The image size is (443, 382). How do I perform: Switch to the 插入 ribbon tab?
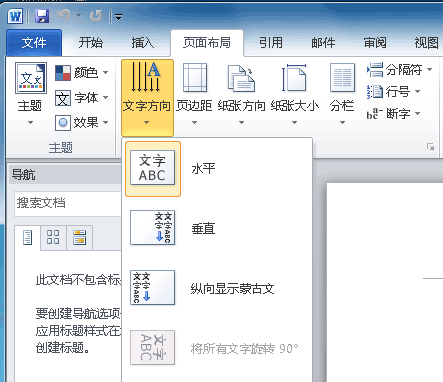coord(143,43)
